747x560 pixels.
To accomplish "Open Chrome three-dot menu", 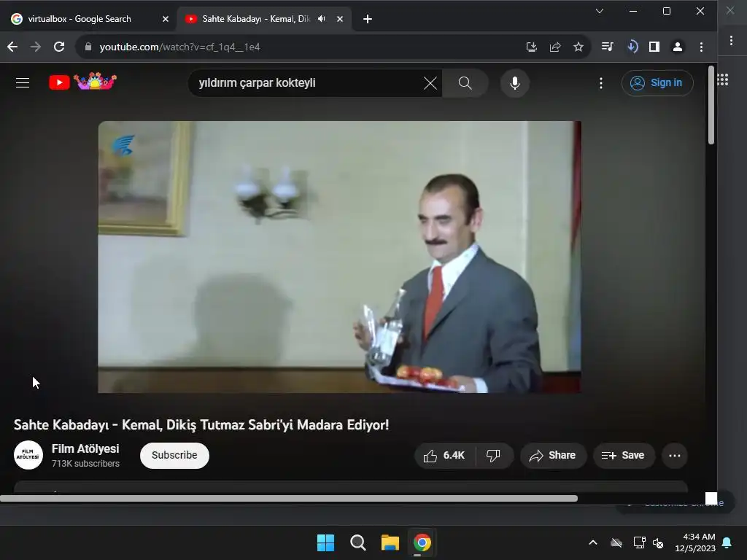I will (x=701, y=47).
